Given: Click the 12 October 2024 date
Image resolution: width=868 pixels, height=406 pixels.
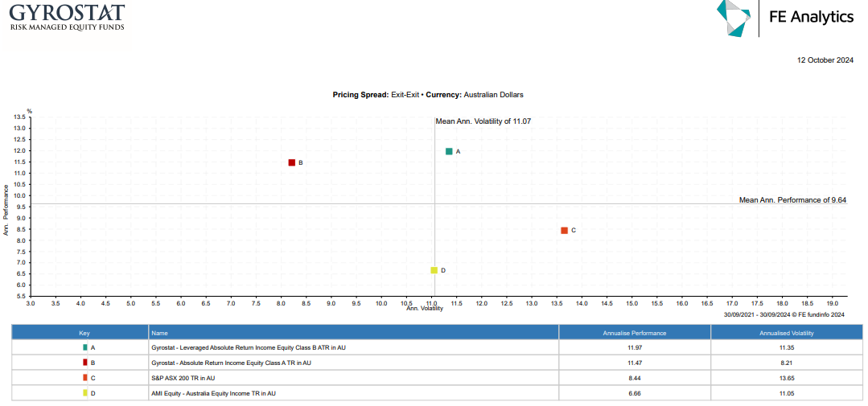Looking at the screenshot, I should tap(825, 60).
